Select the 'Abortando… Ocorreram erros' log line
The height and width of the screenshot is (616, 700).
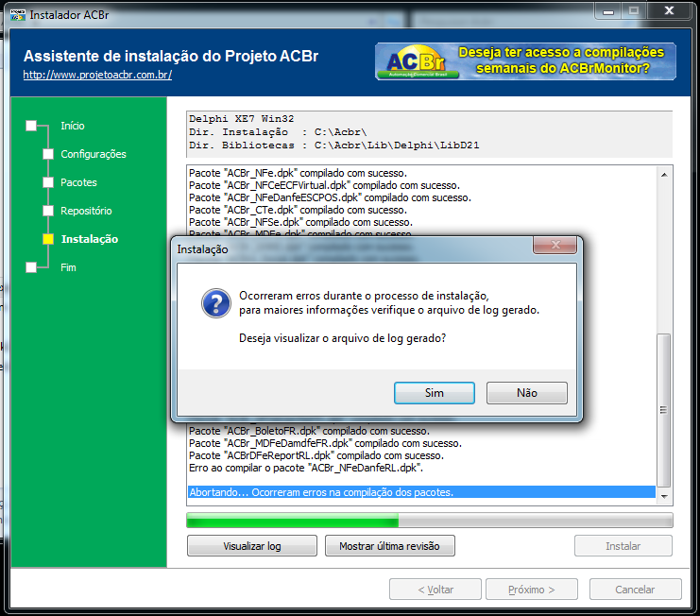click(421, 492)
